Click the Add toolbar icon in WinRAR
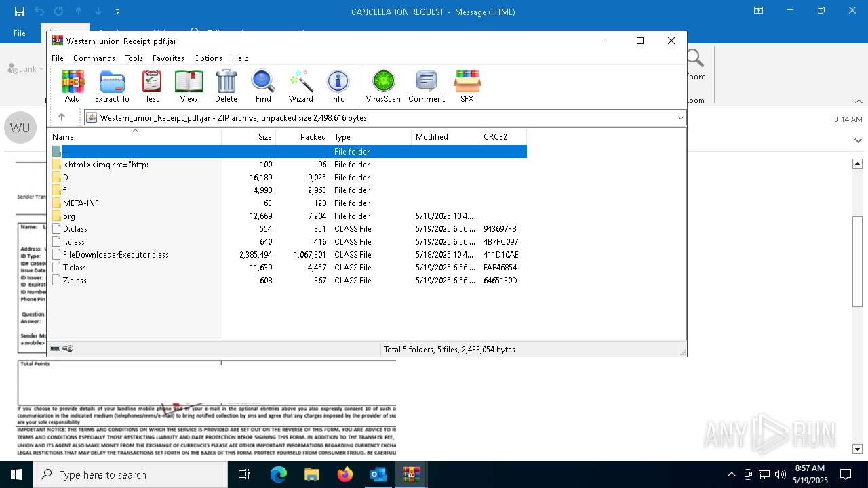This screenshot has height=488, width=868. click(73, 86)
